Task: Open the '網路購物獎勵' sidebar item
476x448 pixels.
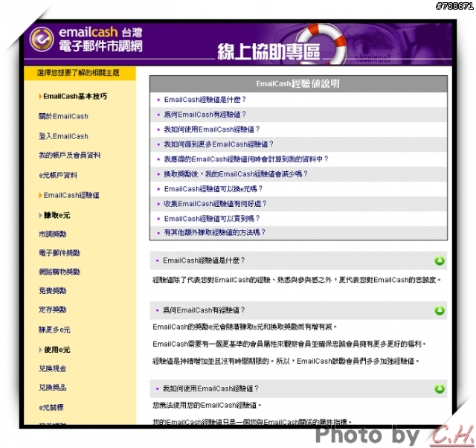Action: tap(59, 272)
